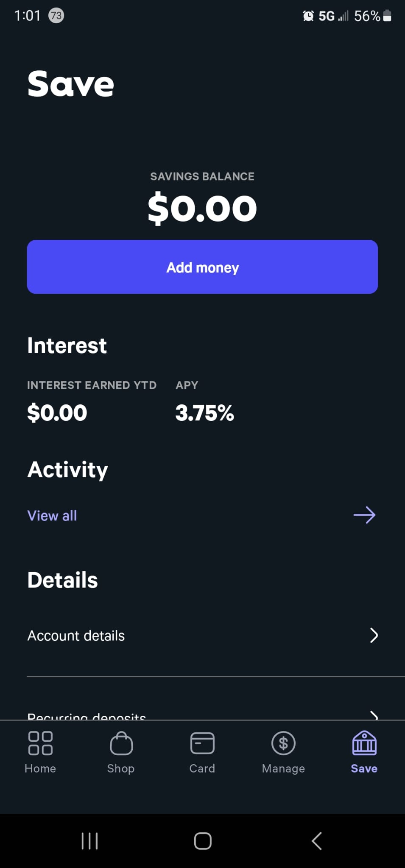Expand Recurring deposits chevron

pyautogui.click(x=374, y=716)
